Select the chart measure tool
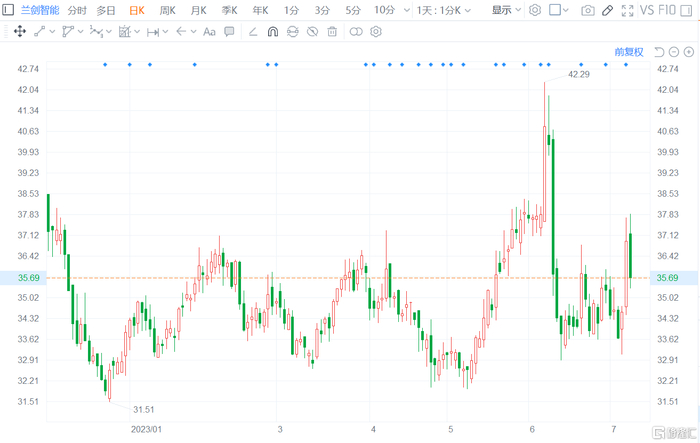The height and width of the screenshot is (443, 700). 125,31
